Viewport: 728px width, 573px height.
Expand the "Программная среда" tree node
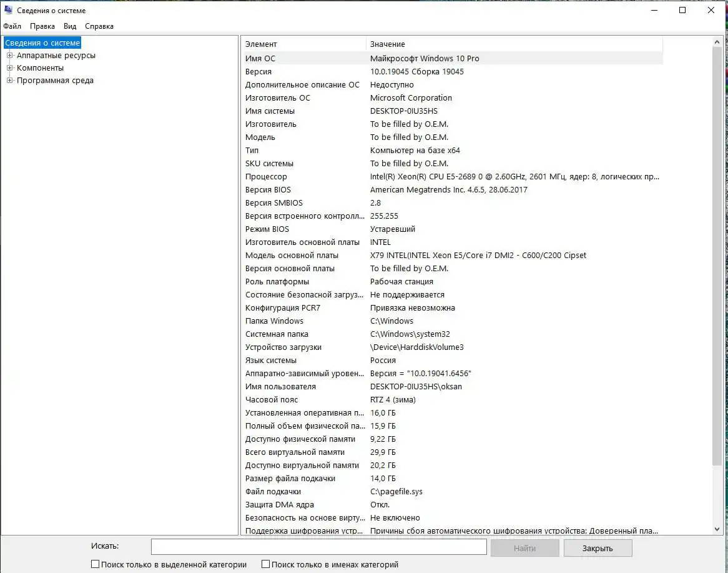coord(9,80)
